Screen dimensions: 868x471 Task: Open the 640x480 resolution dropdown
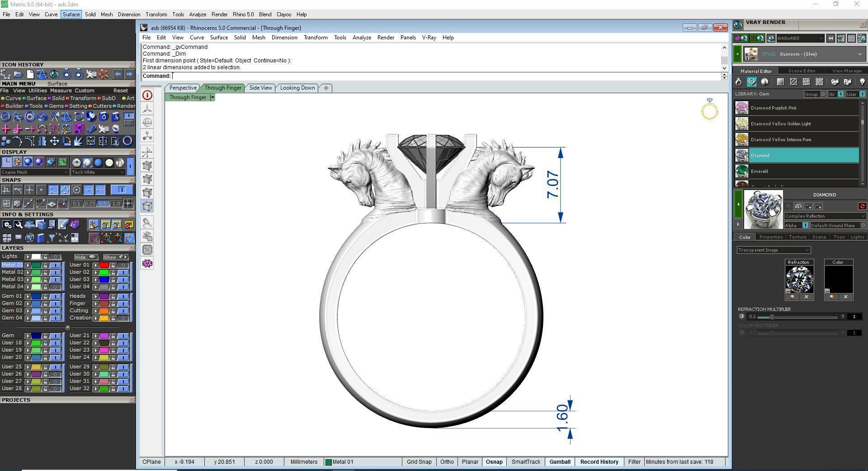click(x=800, y=38)
